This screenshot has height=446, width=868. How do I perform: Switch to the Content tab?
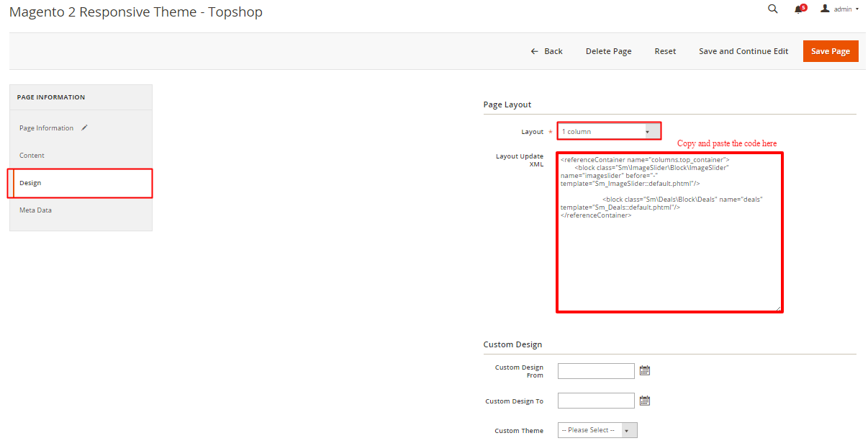coord(32,156)
